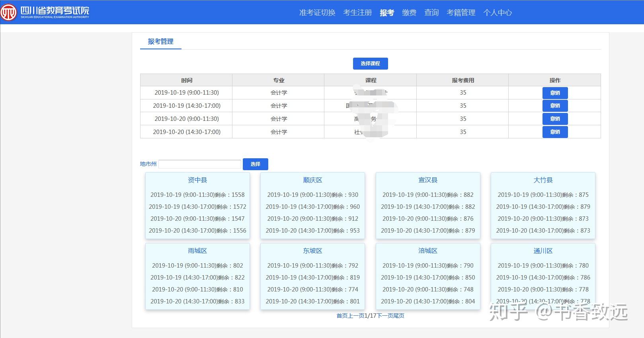
Task: Select the table cell 2019-10-20 (14:30-17:00)
Action: (187, 132)
